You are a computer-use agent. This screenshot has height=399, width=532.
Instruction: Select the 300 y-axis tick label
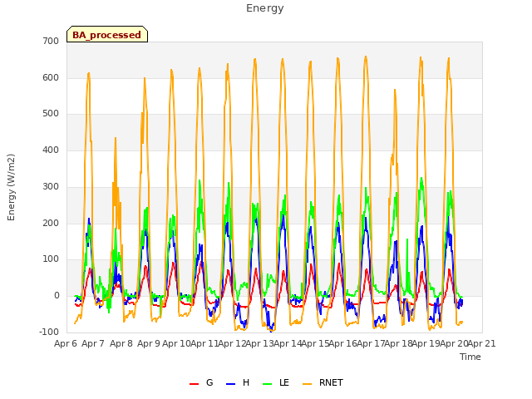(x=51, y=186)
